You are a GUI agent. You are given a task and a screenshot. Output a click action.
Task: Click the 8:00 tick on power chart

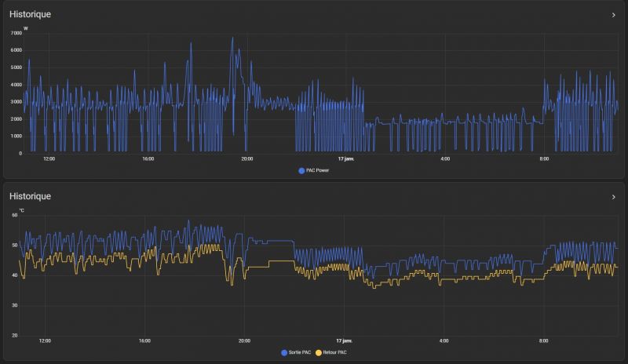point(544,159)
